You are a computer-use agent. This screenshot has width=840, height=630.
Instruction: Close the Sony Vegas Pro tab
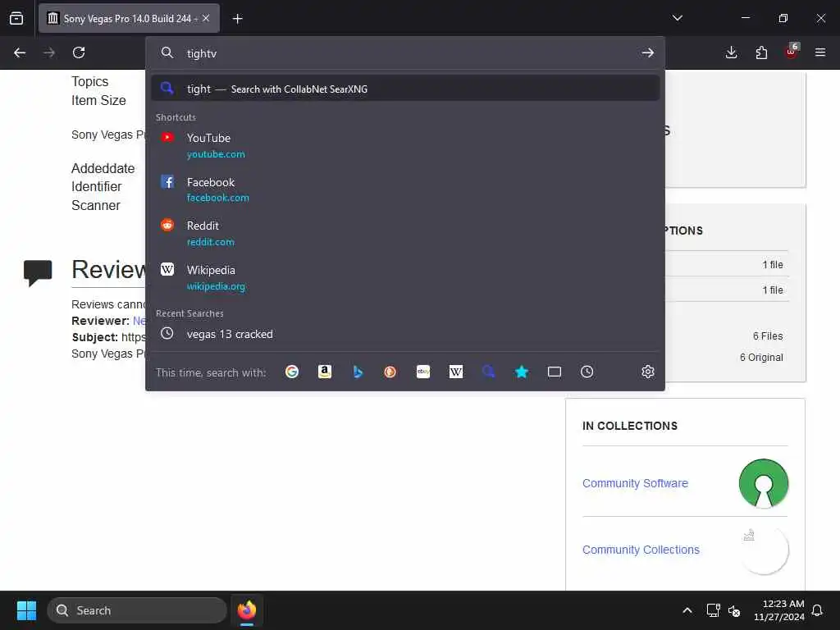[206, 18]
